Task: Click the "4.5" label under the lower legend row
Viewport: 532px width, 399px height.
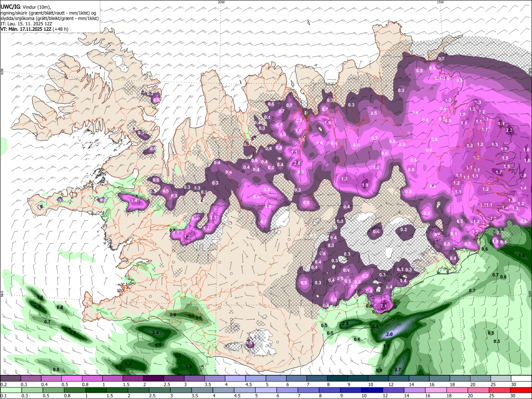Action: coord(238,396)
